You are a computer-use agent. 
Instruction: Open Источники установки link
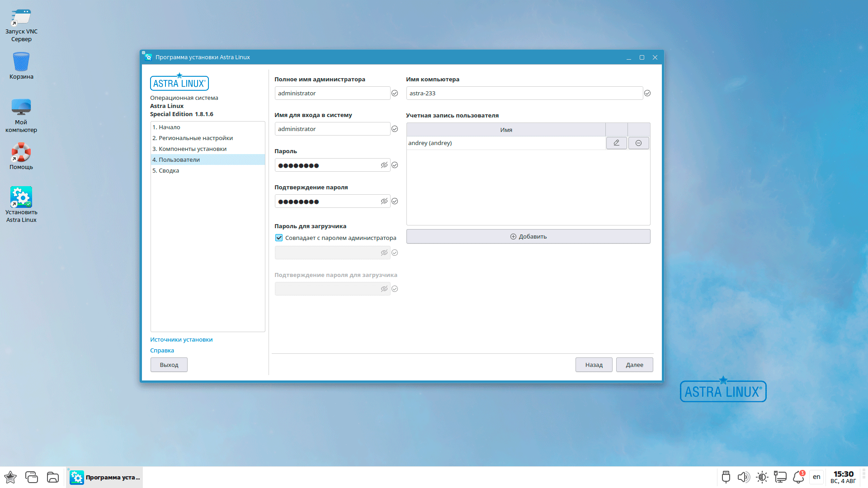(181, 340)
